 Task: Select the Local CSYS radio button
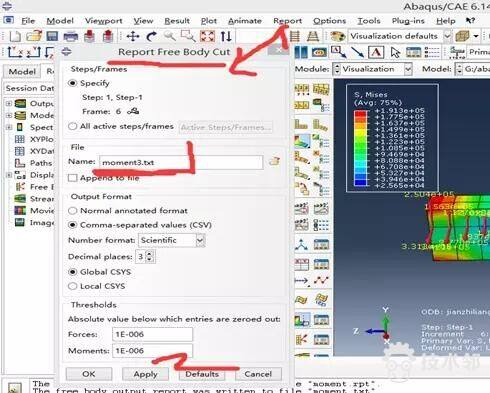pos(73,286)
